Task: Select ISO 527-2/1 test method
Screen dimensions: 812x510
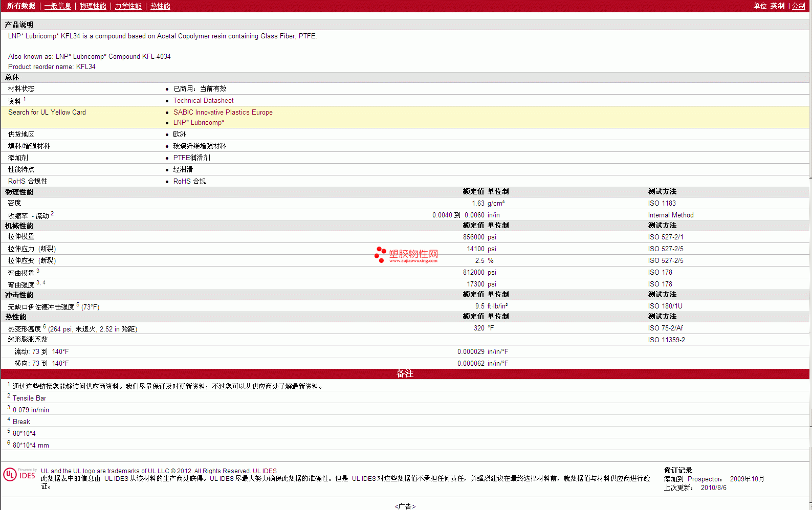Action: coord(665,237)
